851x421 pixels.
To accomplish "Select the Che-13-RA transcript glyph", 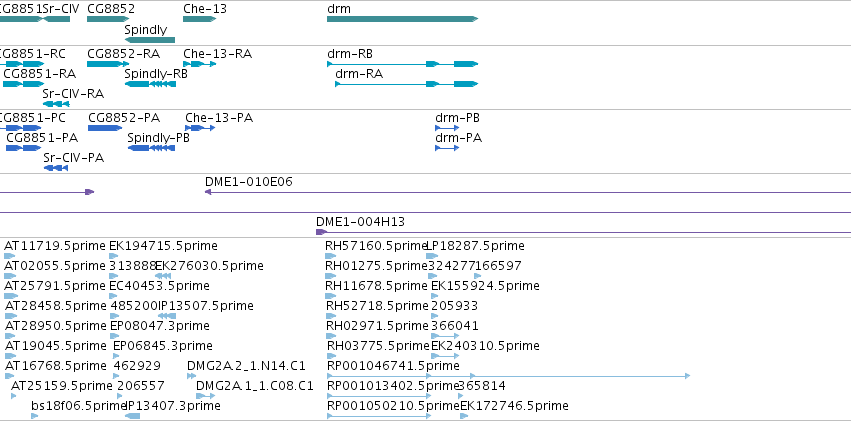I will [x=199, y=64].
